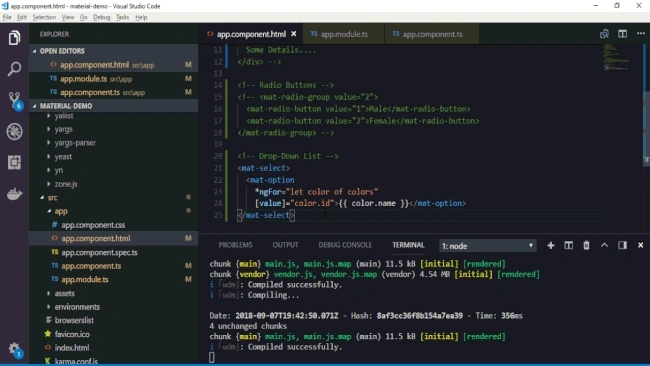Collapse the src folder
Viewport: 650px width, 366px height.
pyautogui.click(x=113, y=197)
